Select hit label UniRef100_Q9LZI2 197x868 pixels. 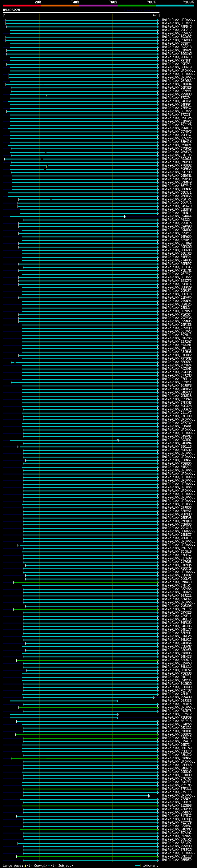(176, 30)
